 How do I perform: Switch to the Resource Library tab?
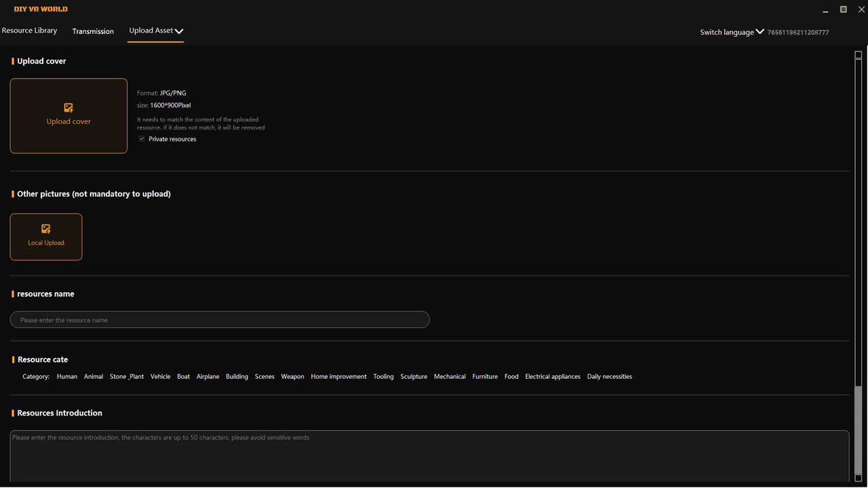point(30,30)
